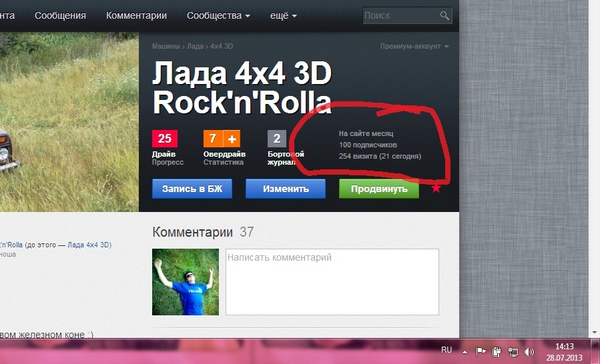The width and height of the screenshot is (600, 364).
Task: Go to Лада breadcrumb link
Action: point(195,46)
